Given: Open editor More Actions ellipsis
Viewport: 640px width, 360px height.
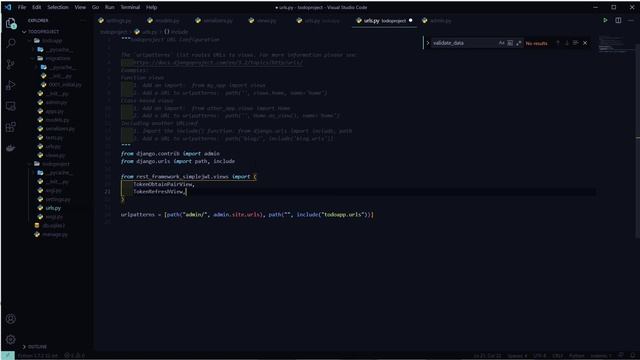Looking at the screenshot, I should [631, 20].
